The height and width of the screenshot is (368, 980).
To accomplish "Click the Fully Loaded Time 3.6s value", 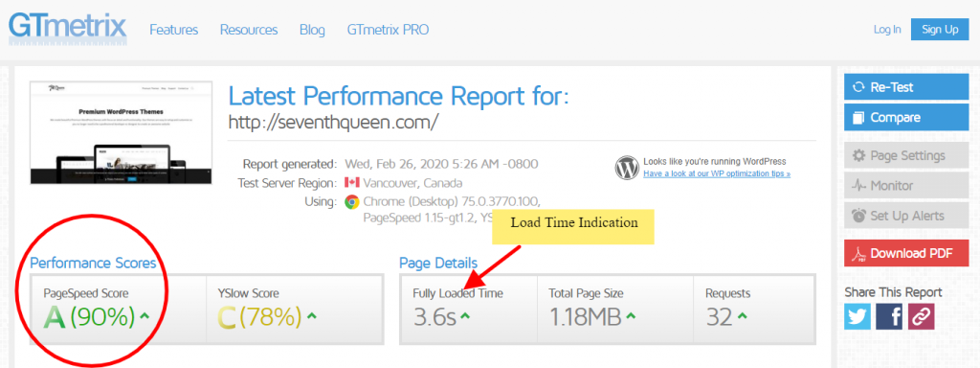I will (x=435, y=317).
